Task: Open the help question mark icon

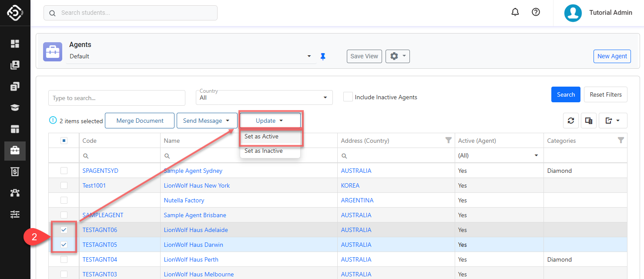Action: (x=536, y=12)
